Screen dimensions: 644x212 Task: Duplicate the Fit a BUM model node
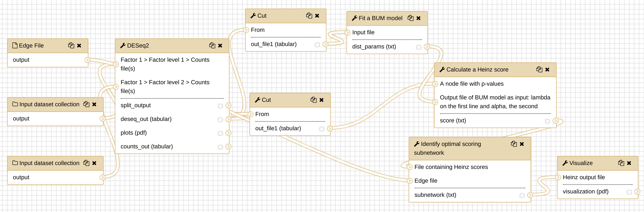[410, 18]
